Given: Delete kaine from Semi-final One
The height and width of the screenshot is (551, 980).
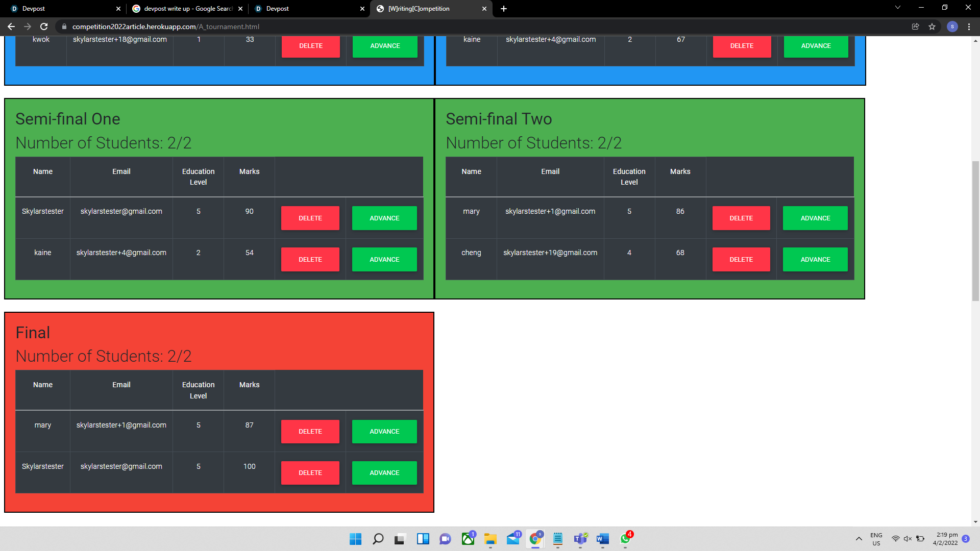Looking at the screenshot, I should [x=310, y=260].
